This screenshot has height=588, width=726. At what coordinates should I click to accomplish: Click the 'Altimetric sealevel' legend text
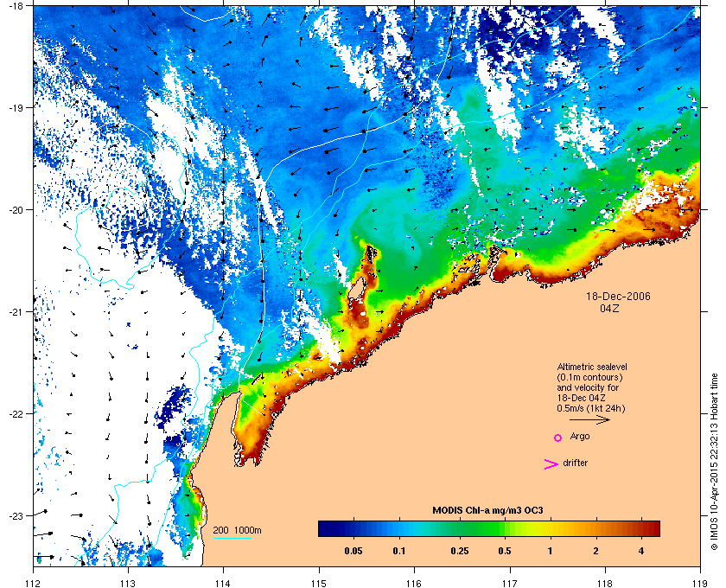(592, 367)
